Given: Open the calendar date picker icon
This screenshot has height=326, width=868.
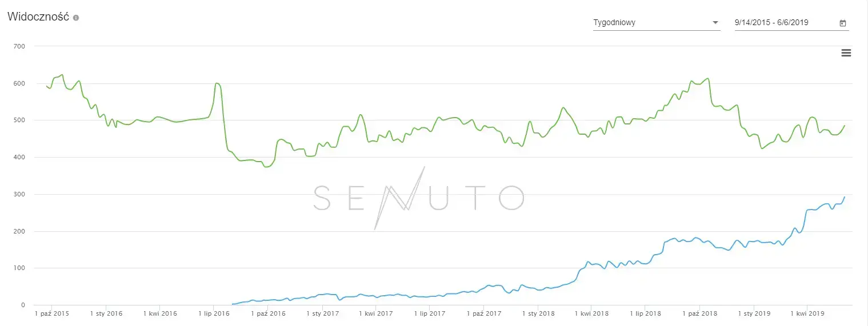Looking at the screenshot, I should (843, 23).
